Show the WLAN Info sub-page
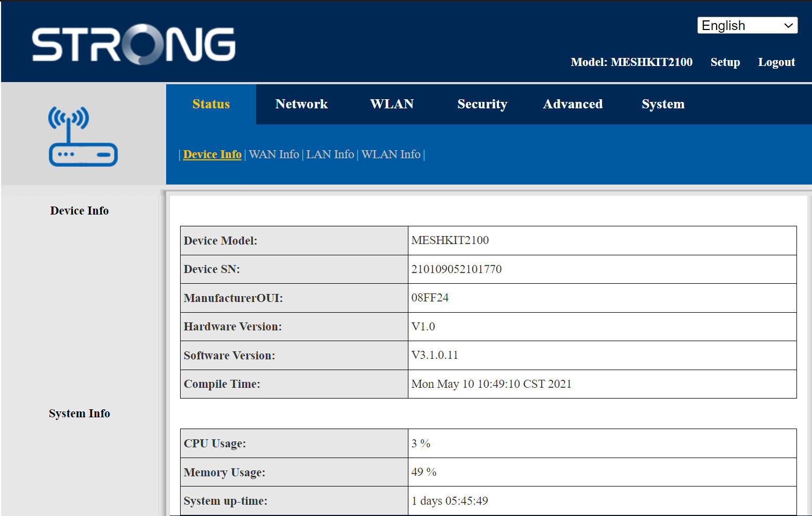This screenshot has width=812, height=516. (391, 154)
